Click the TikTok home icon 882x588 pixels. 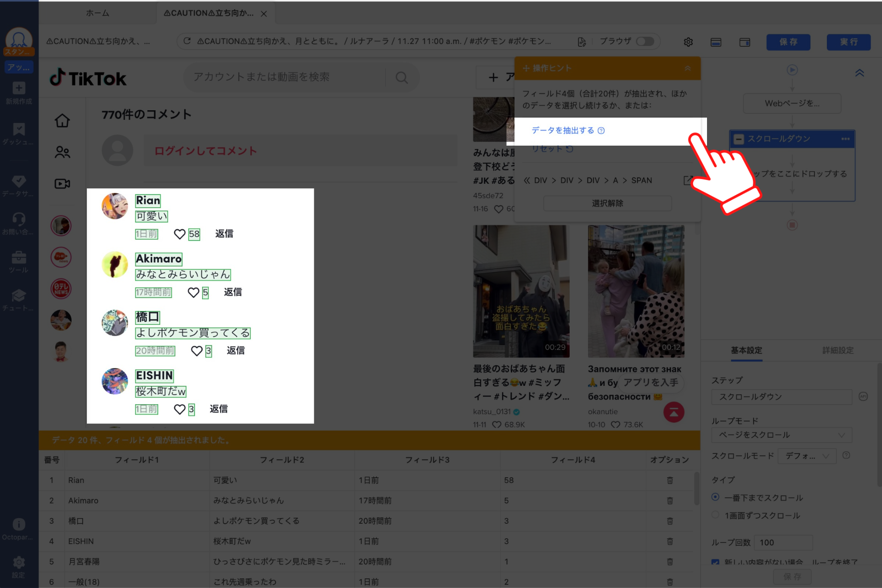tap(62, 120)
